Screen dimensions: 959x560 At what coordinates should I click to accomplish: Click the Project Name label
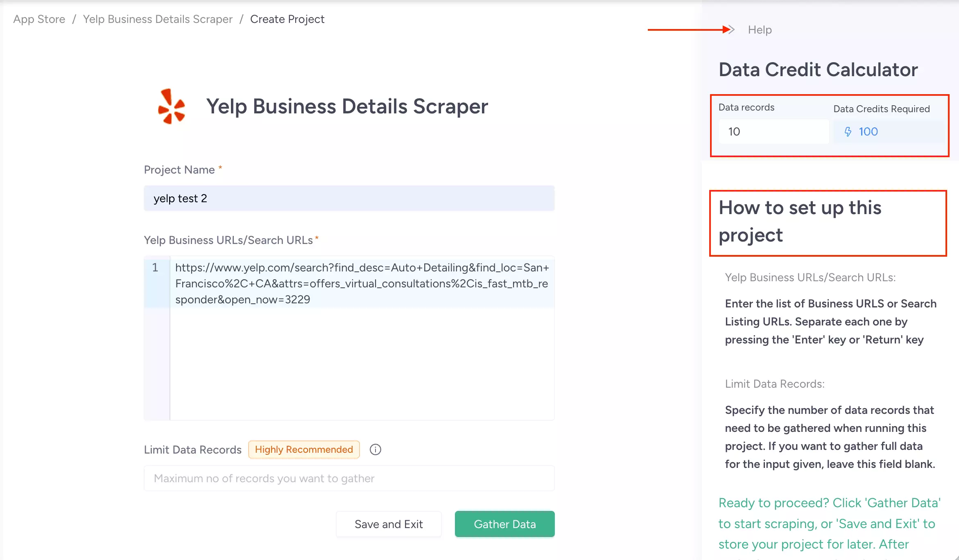point(179,170)
